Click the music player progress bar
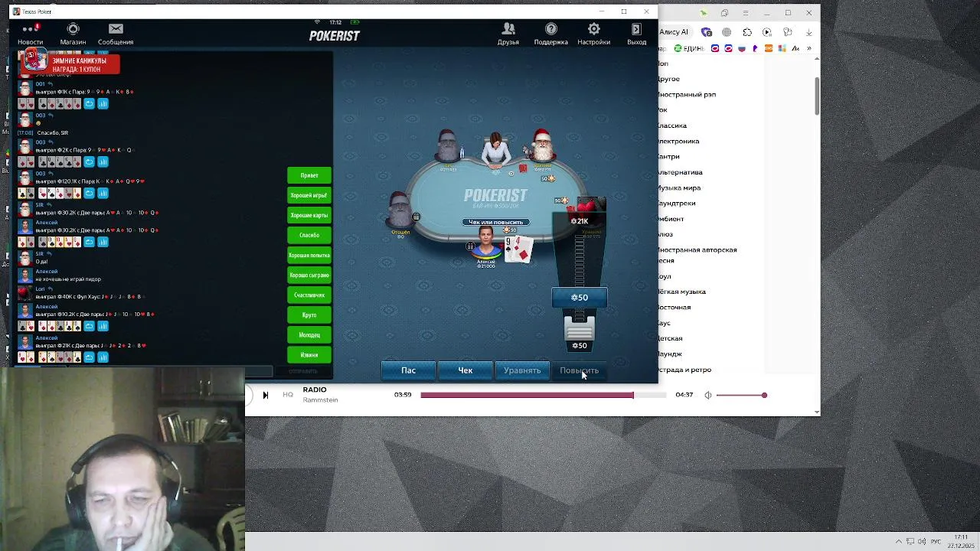Screen dimensions: 980x551 click(542, 395)
